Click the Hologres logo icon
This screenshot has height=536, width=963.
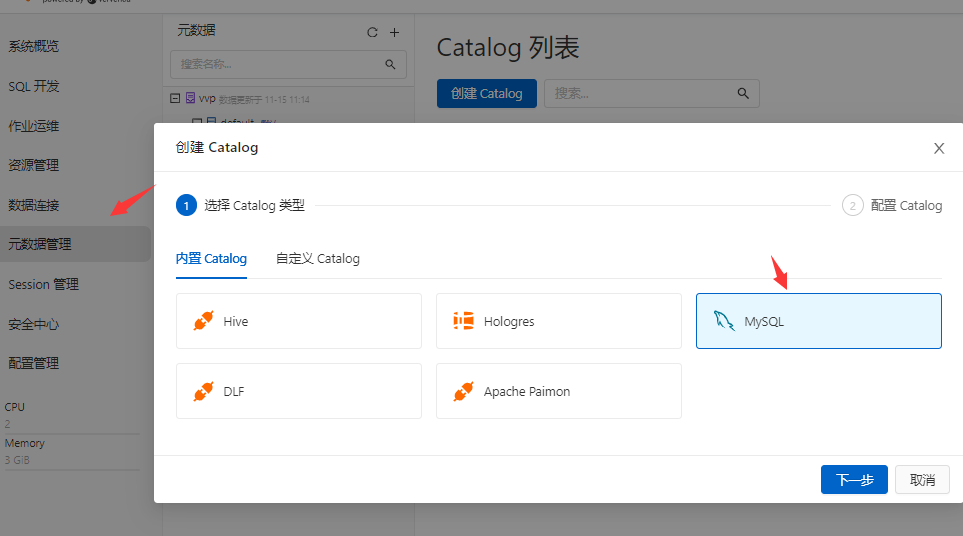coord(463,321)
